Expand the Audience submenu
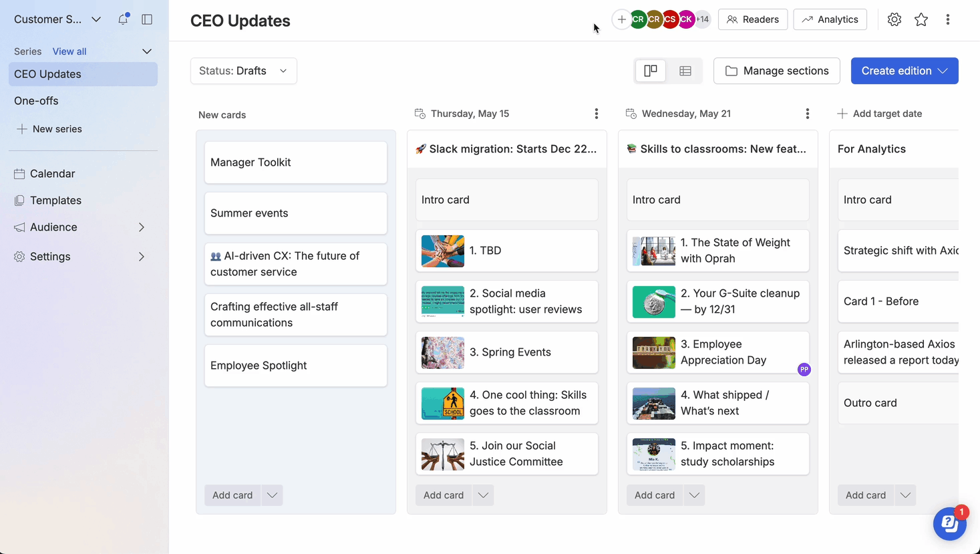 click(x=142, y=227)
